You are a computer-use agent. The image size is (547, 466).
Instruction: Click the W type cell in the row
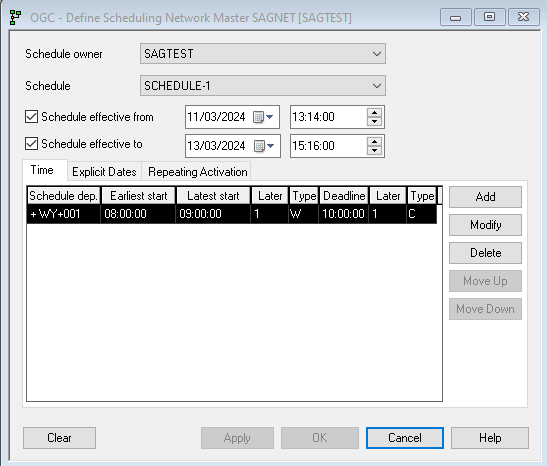(x=304, y=214)
